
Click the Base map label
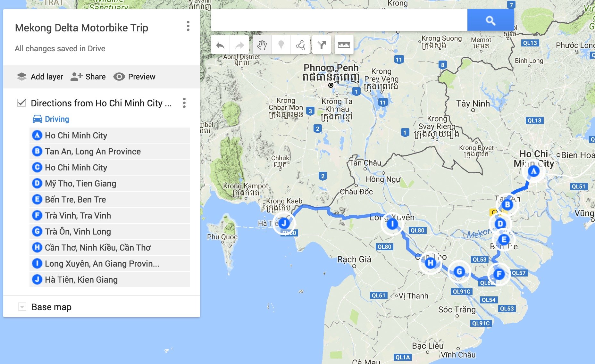tap(51, 307)
